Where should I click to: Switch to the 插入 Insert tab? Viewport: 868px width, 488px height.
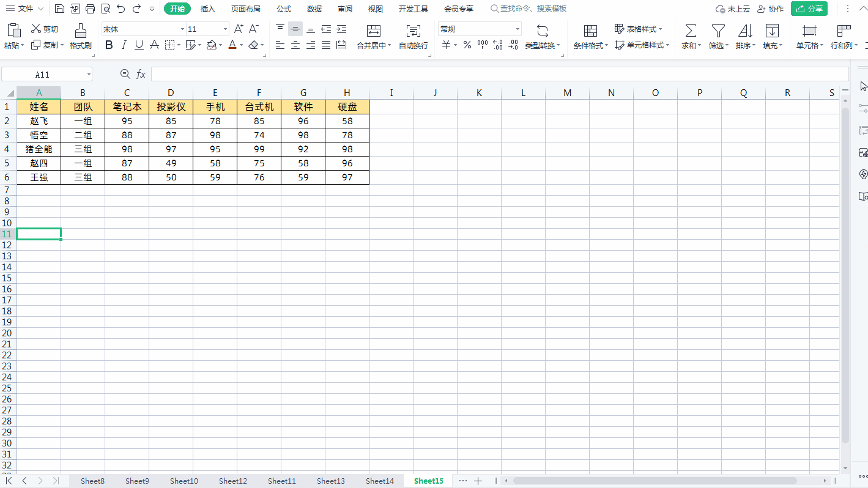pyautogui.click(x=208, y=9)
